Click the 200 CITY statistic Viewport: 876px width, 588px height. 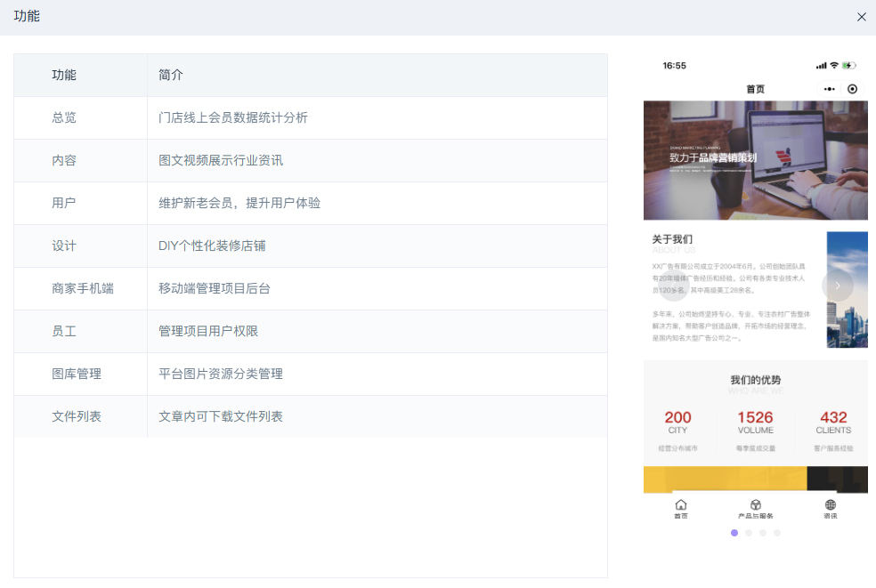pos(677,423)
